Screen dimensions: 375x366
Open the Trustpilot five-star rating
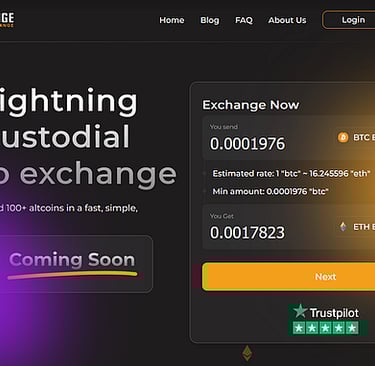pos(325,328)
